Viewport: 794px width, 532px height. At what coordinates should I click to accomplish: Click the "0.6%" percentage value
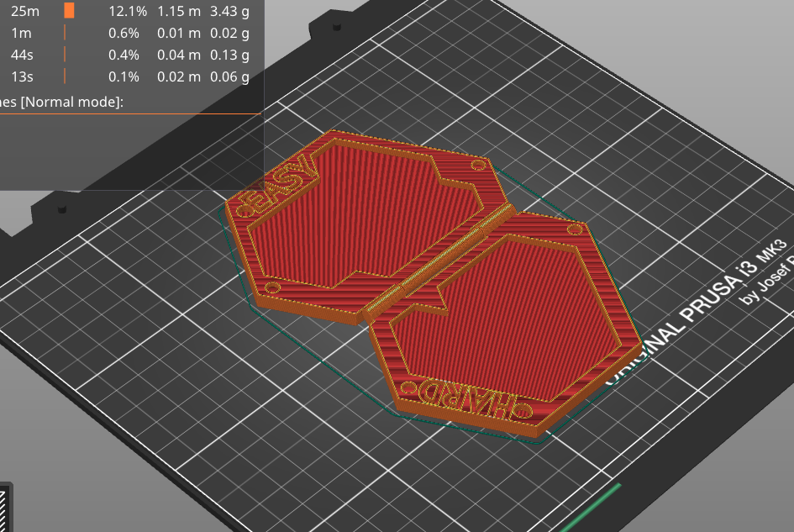pos(124,33)
